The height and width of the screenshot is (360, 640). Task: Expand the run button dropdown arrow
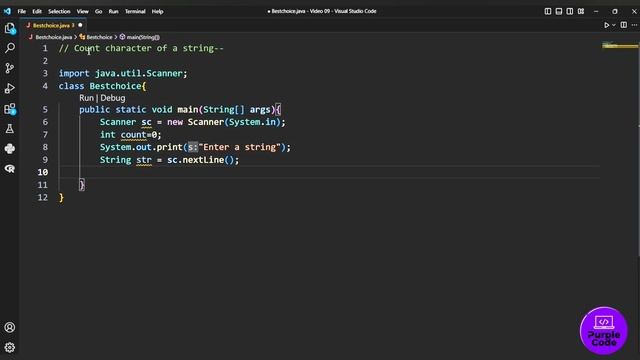pos(613,25)
